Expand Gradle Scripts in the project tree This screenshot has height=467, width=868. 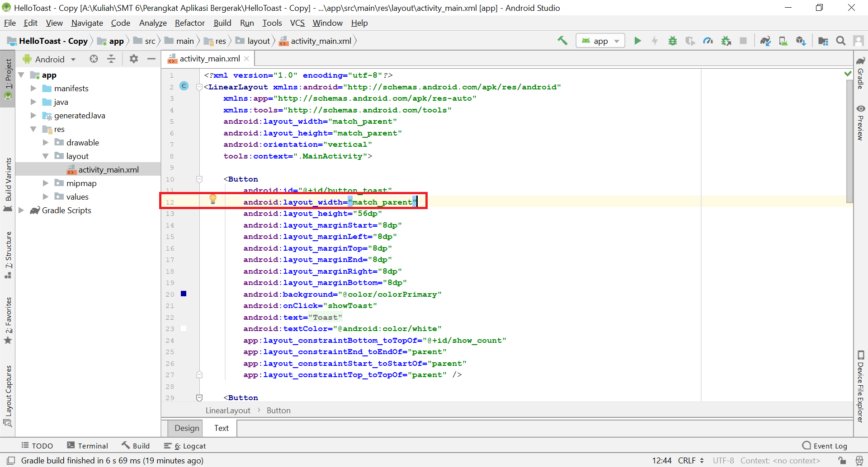click(21, 210)
